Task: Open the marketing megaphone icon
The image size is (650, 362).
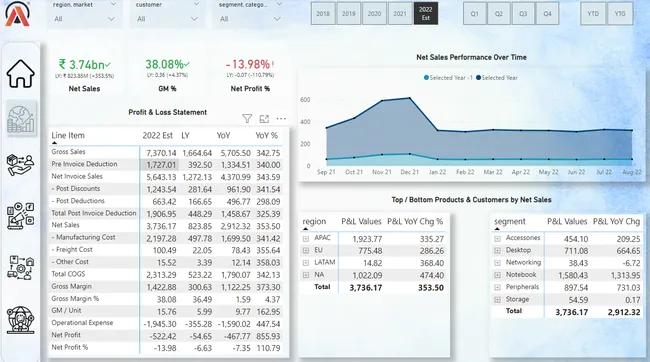Action: click(x=20, y=216)
